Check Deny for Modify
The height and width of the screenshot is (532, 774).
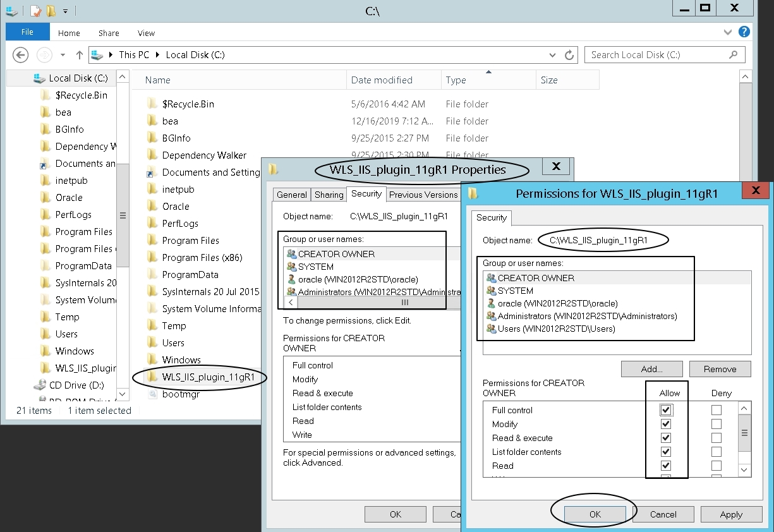click(x=716, y=424)
